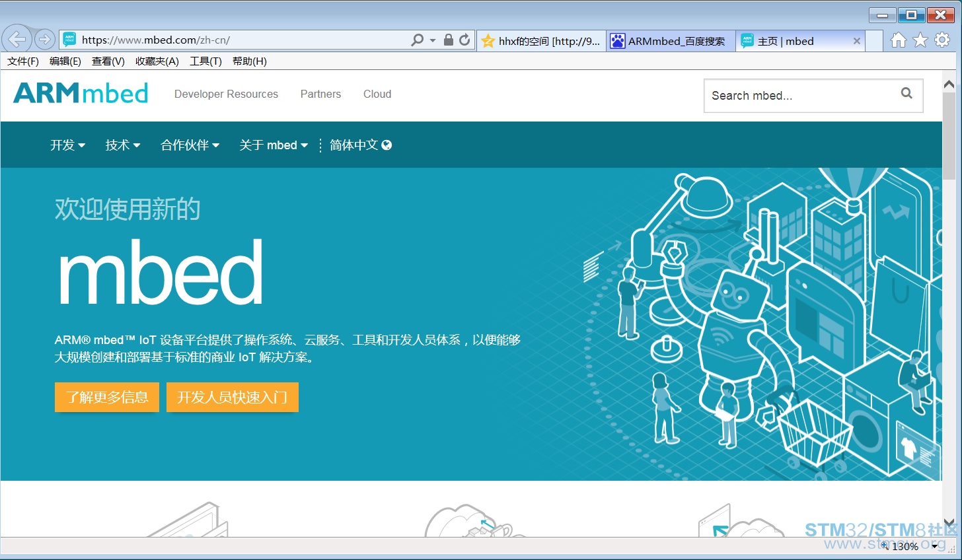
Task: Click the 了解更多信息 button
Action: [107, 397]
